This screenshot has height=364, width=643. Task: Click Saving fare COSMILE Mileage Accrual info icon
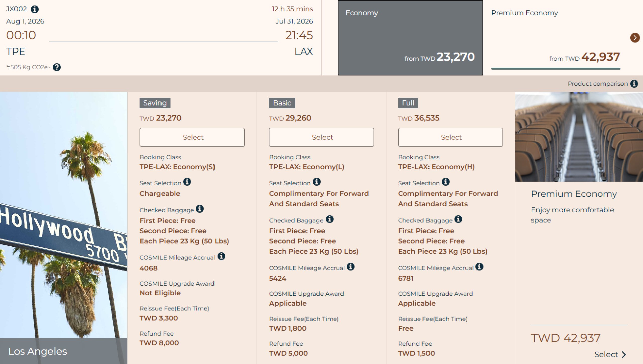[221, 256]
